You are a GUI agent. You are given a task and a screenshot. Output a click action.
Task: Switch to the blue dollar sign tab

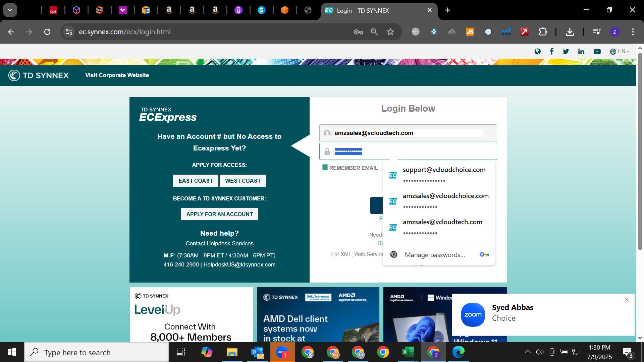pos(262,10)
